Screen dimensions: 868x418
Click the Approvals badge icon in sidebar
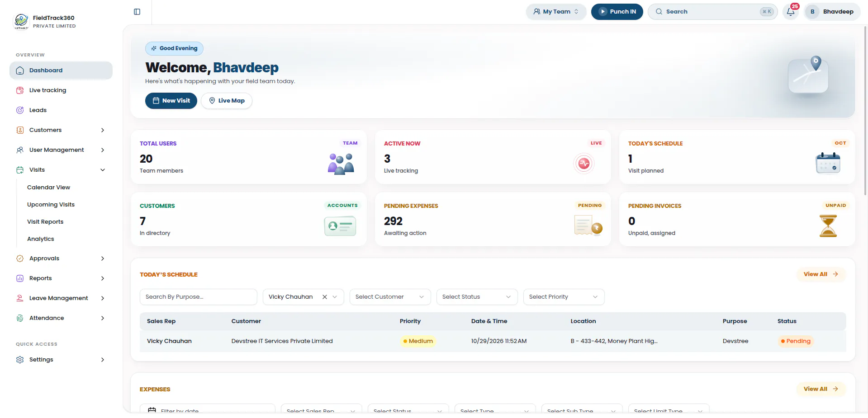tap(20, 258)
